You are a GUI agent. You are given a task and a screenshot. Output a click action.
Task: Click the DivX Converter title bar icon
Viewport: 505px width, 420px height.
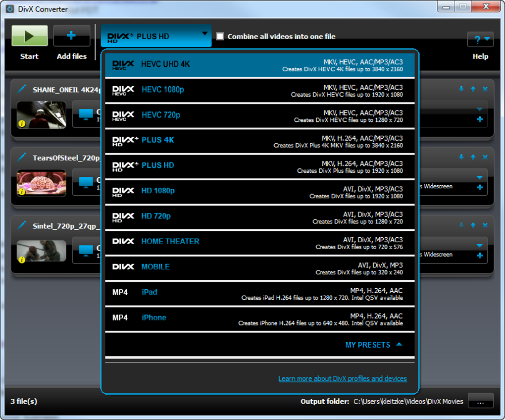click(10, 9)
